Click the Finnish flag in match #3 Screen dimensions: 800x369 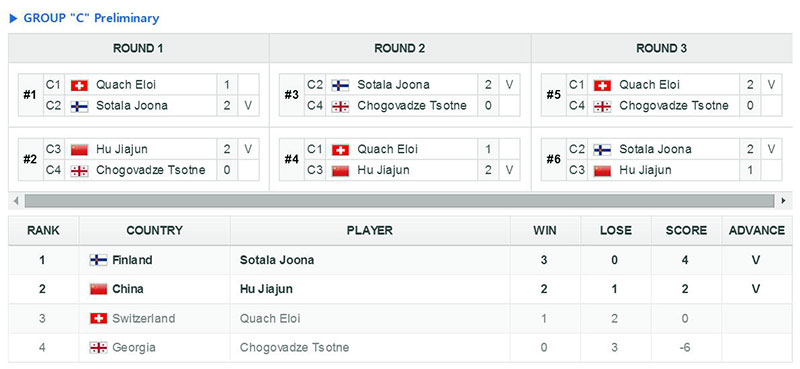[x=340, y=85]
